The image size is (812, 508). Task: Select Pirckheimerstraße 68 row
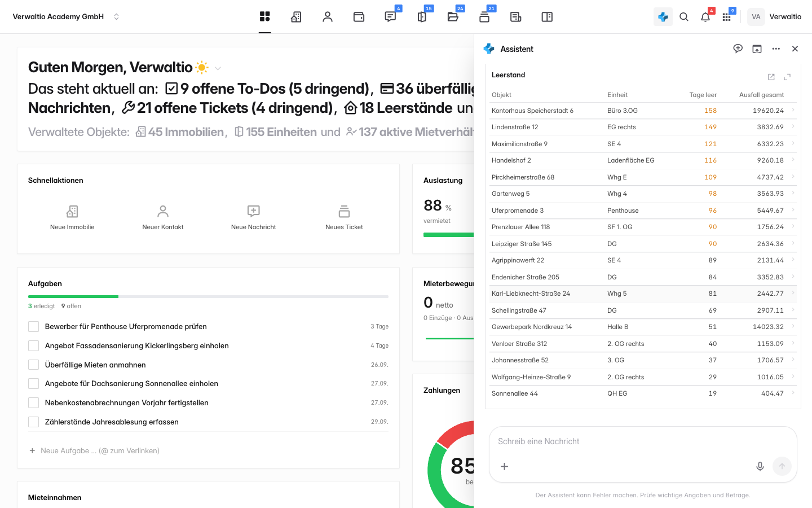pyautogui.click(x=643, y=177)
